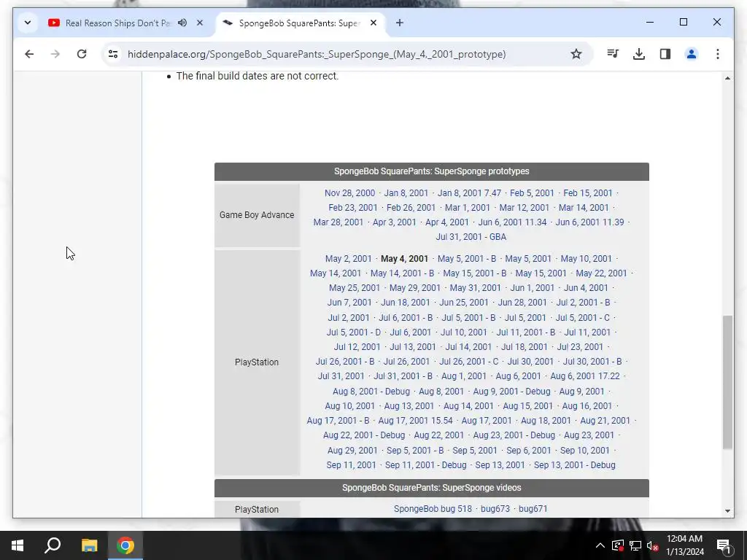Open the Jan 8, 2001 7.47 link

point(469,192)
